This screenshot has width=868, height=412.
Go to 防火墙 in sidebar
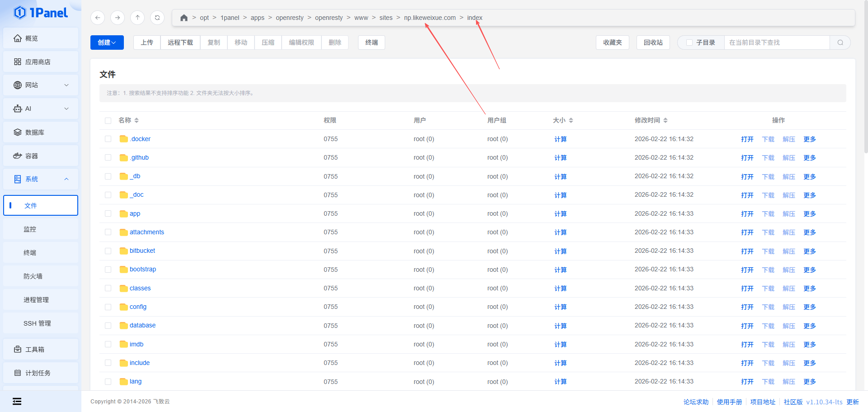[x=33, y=276]
